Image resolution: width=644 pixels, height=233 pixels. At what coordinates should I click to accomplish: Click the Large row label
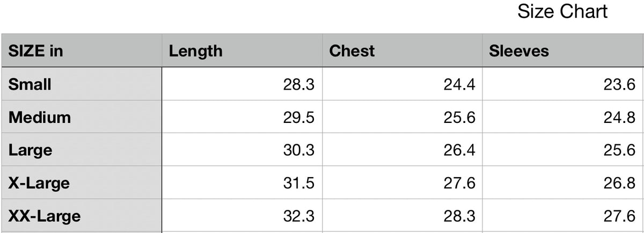(31, 150)
